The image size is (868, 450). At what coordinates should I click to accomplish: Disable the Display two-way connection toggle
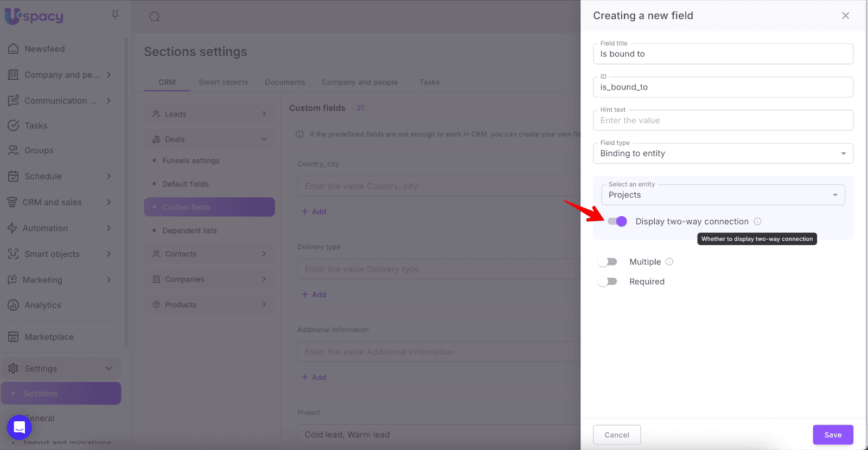point(617,221)
